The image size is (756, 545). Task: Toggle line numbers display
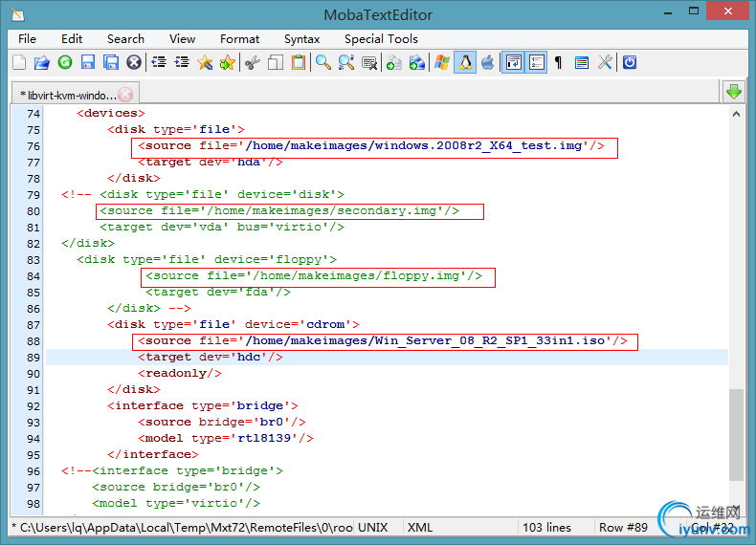[536, 63]
